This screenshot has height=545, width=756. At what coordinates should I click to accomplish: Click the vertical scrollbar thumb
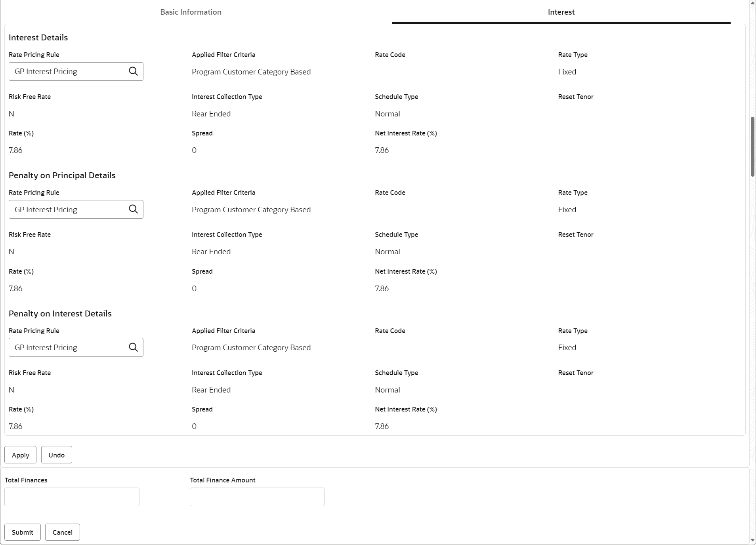coord(752,147)
